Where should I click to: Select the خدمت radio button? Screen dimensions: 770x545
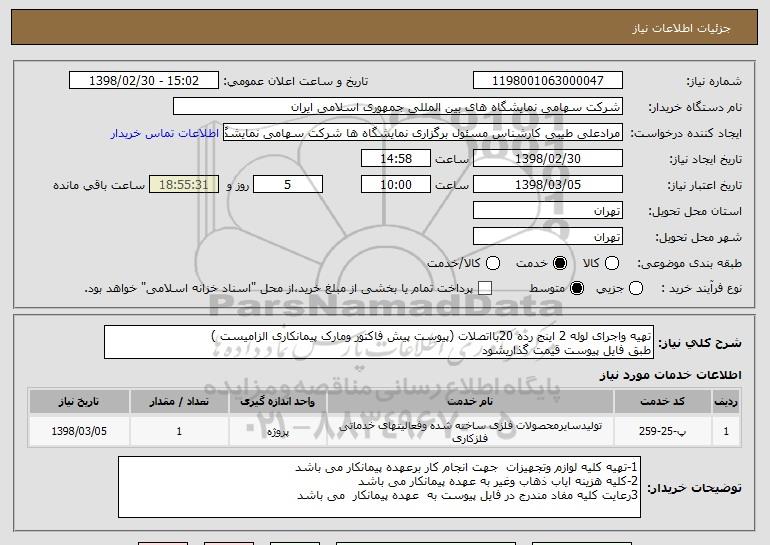pos(559,263)
